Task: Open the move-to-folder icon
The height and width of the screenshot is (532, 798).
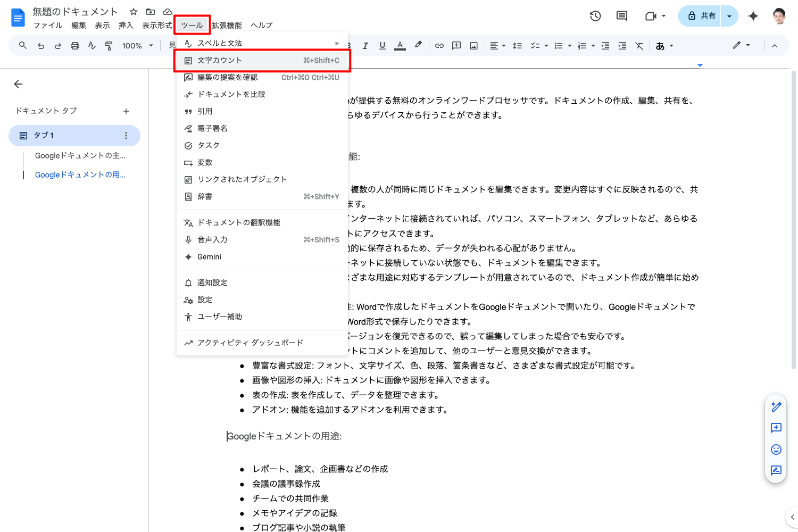Action: 151,12
